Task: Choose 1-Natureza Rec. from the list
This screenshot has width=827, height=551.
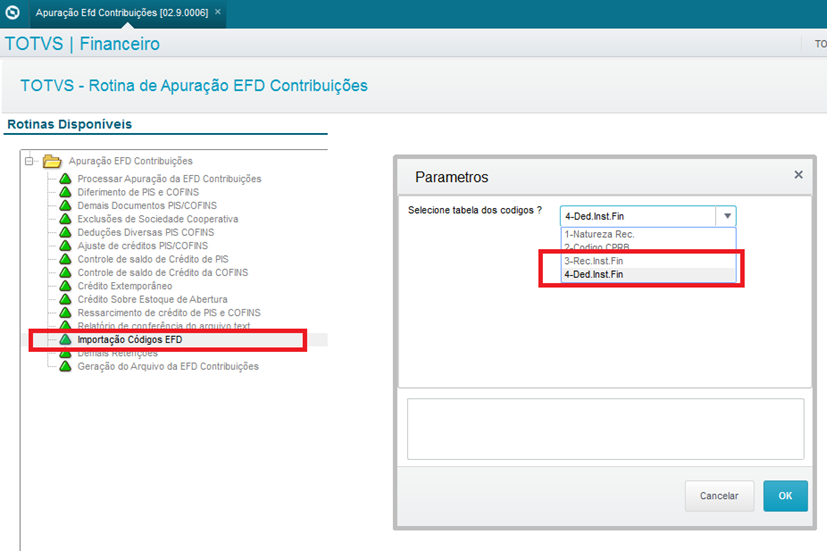Action: [x=648, y=234]
